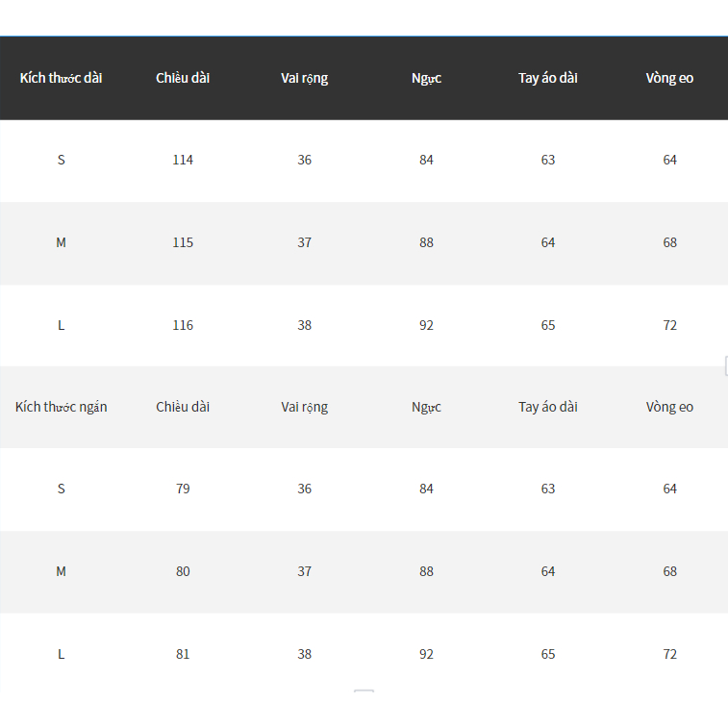
Task: Click 'Tay áo dài' in the dark header row
Action: point(547,78)
